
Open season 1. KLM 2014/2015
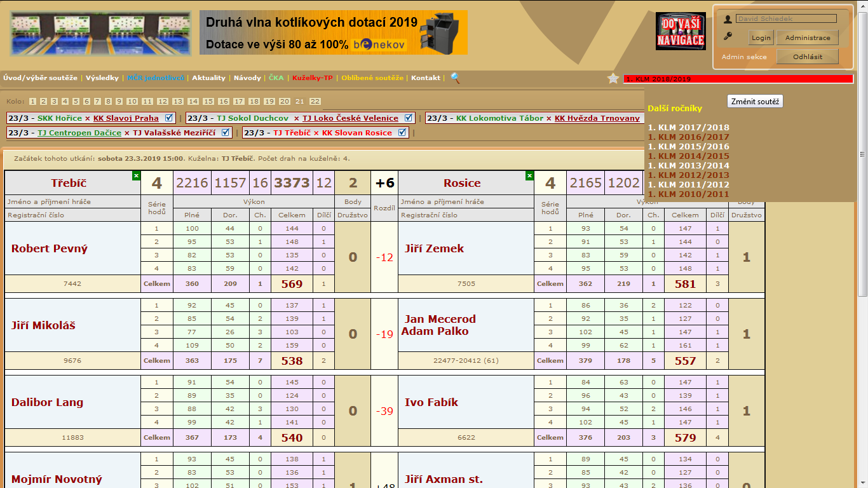click(689, 156)
